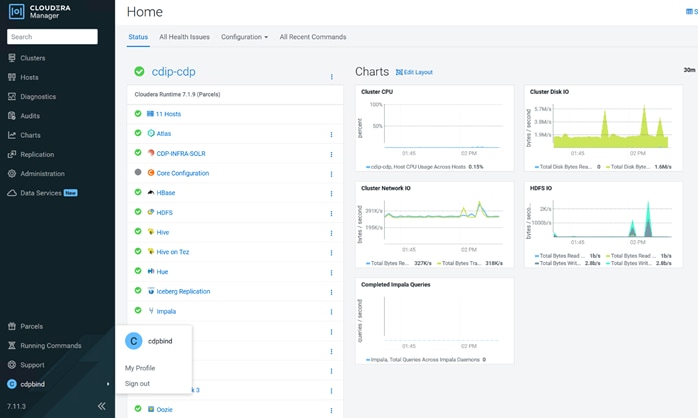The image size is (698, 418).
Task: Open the Cluster CPU chart
Action: (434, 128)
